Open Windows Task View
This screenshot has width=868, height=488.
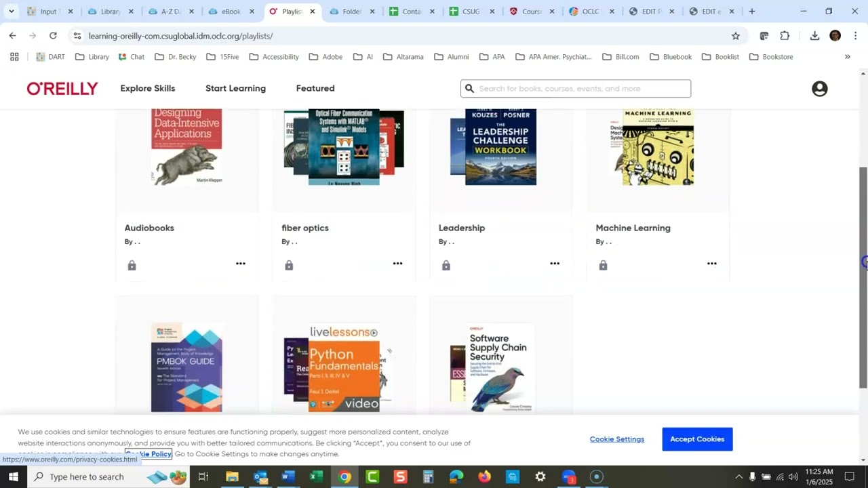pyautogui.click(x=203, y=477)
